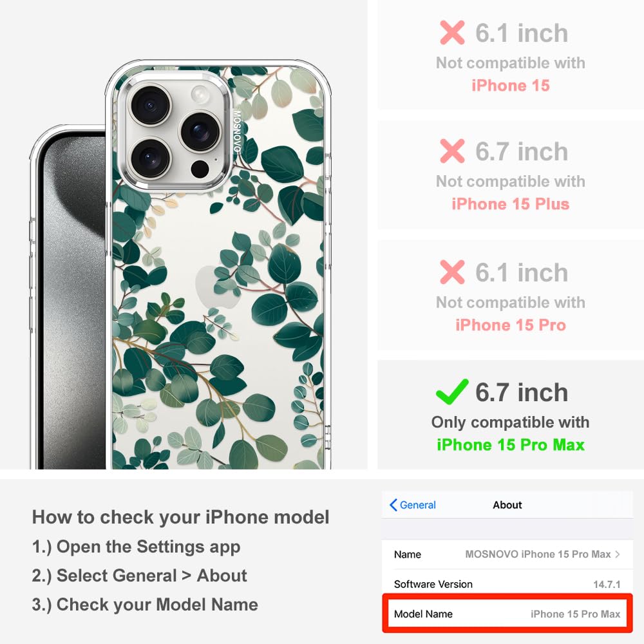Screen dimensions: 644x644
Task: Click the iPhone 15 Plus red label
Action: pos(510,204)
